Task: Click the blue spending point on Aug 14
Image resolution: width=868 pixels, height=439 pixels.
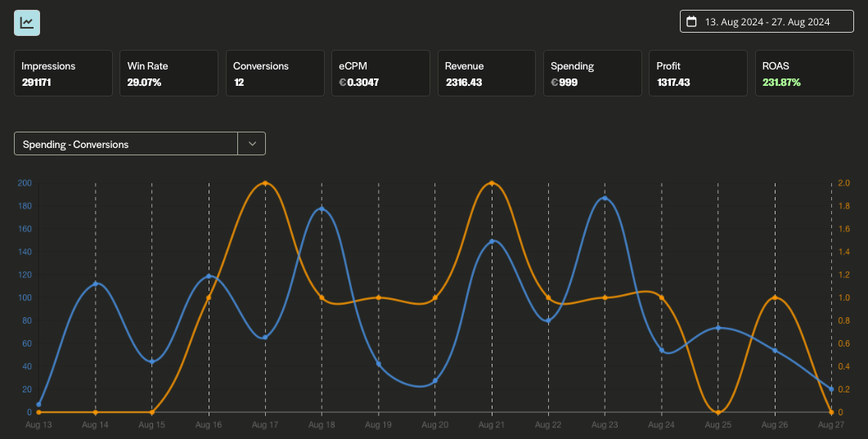Action: (96, 284)
